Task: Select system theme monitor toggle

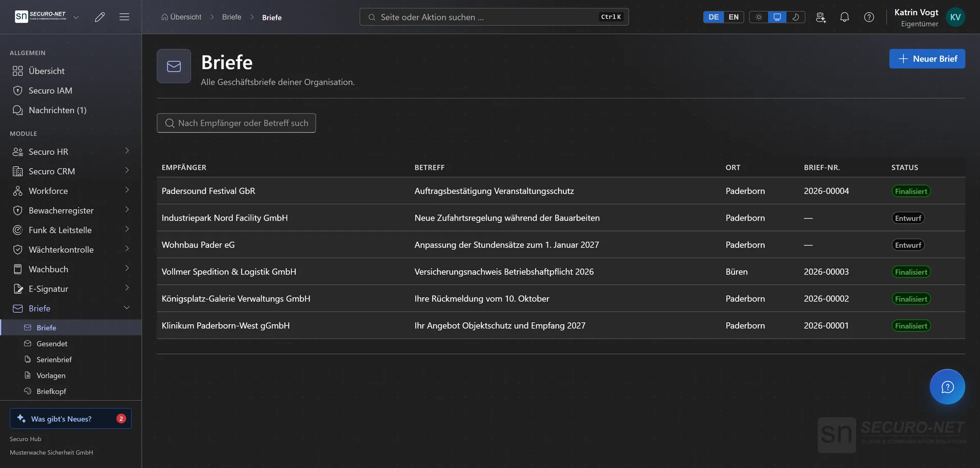Action: click(777, 17)
